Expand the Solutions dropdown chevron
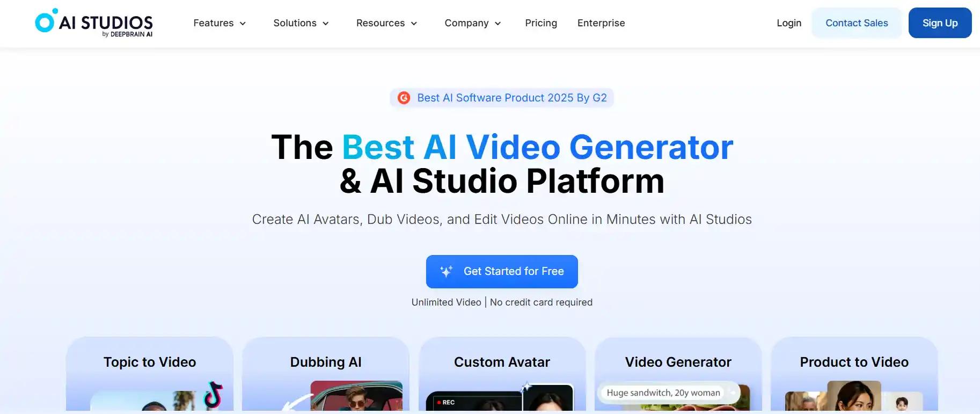This screenshot has width=980, height=414. [326, 24]
